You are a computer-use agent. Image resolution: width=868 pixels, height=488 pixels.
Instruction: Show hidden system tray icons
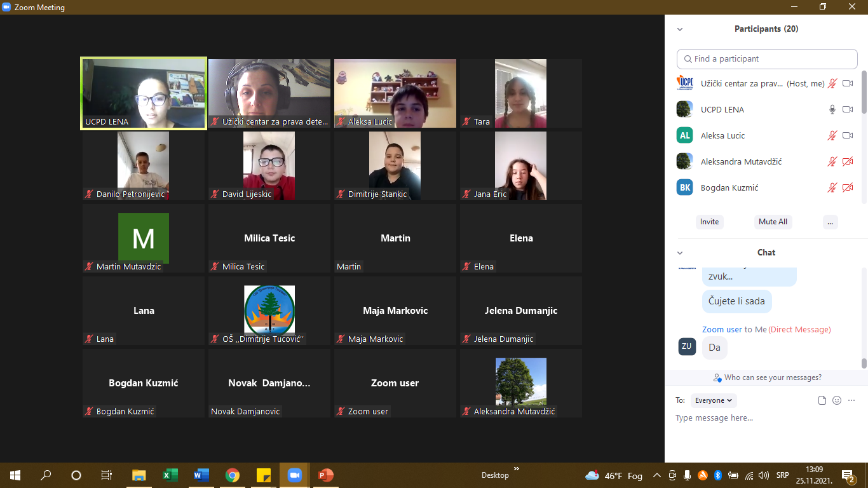pyautogui.click(x=656, y=475)
